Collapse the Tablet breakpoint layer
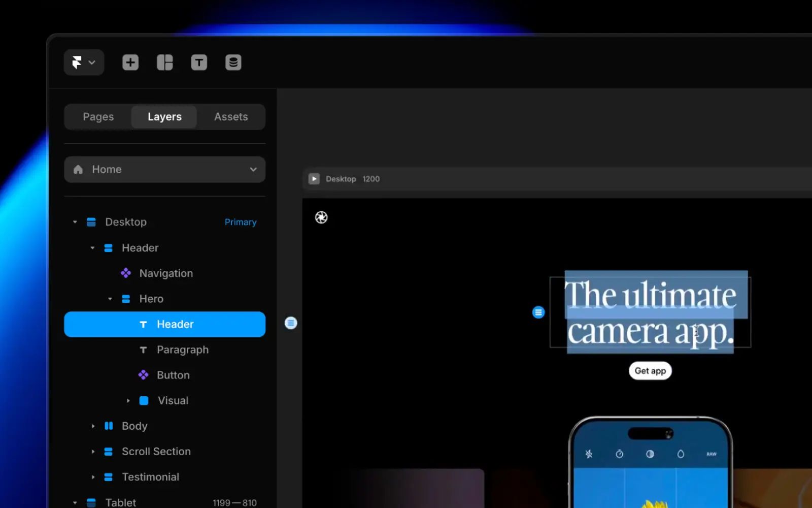Viewport: 812px width, 508px height. pyautogui.click(x=75, y=502)
